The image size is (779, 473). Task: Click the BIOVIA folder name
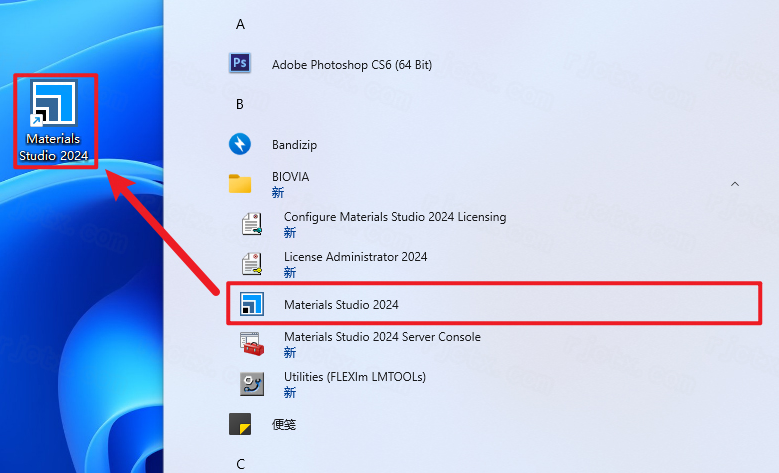pyautogui.click(x=291, y=177)
